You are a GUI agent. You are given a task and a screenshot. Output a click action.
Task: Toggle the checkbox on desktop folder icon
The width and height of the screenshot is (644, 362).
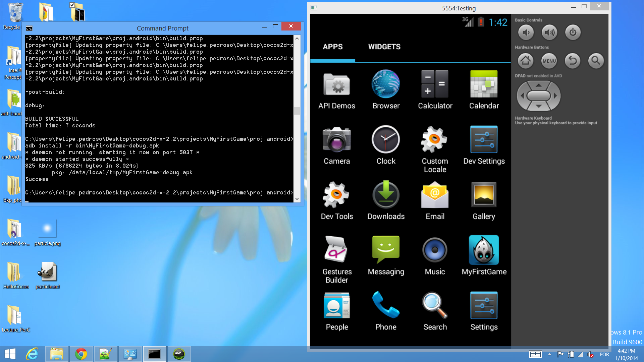72,5
